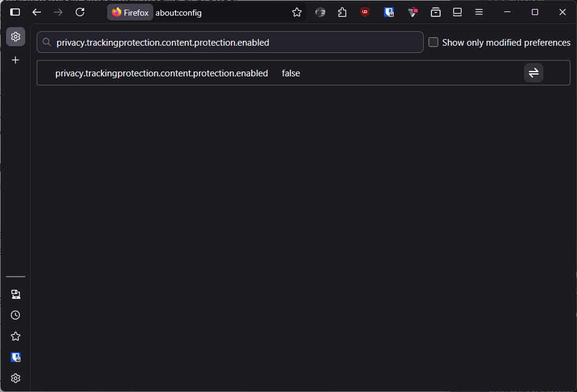
Task: Bookmark this page with star icon
Action: [297, 13]
